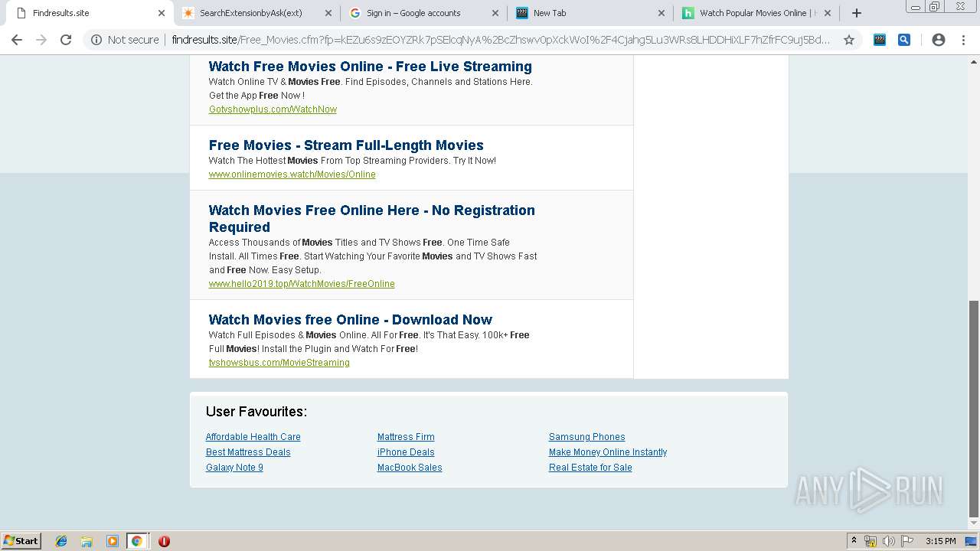The image size is (980, 551).
Task: Switch to Watch Popular Movies Online tab
Action: [756, 13]
